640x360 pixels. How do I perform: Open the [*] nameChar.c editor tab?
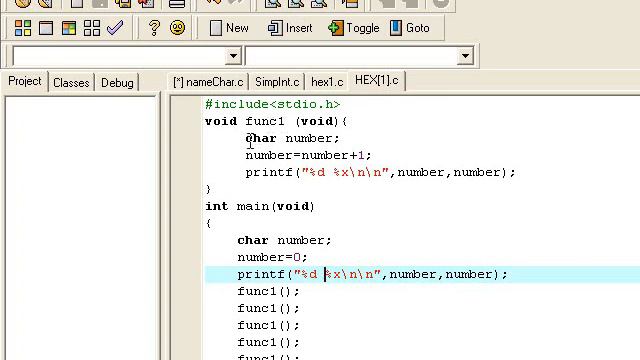208,82
